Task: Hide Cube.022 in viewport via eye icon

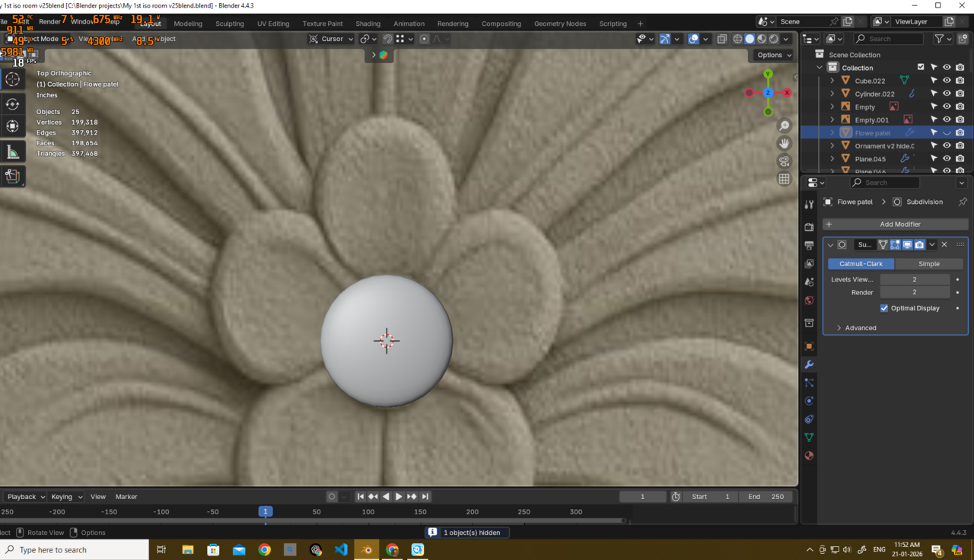Action: pyautogui.click(x=947, y=81)
